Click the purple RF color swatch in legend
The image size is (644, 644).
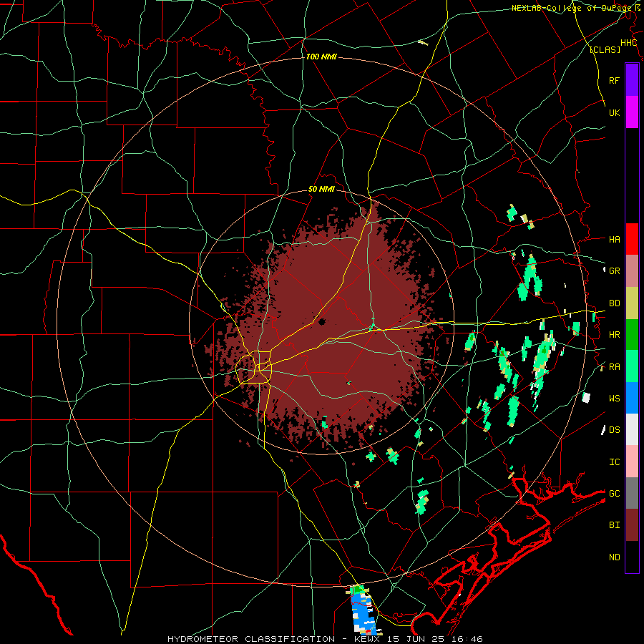coord(632,80)
